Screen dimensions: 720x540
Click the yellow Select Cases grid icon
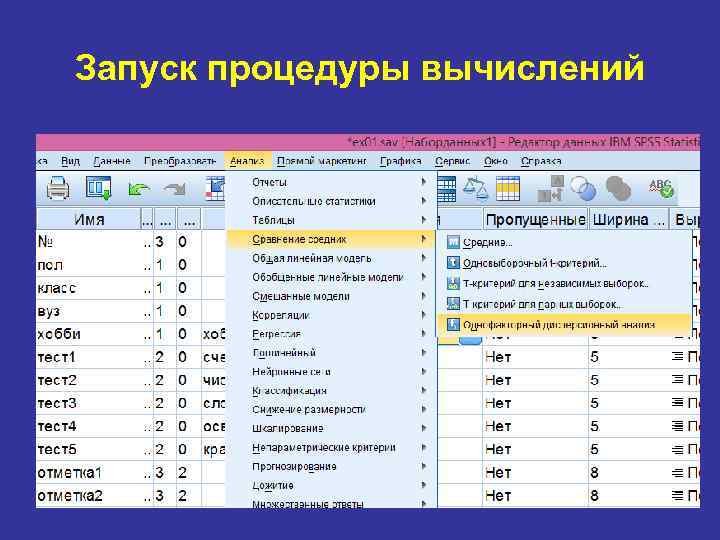508,188
